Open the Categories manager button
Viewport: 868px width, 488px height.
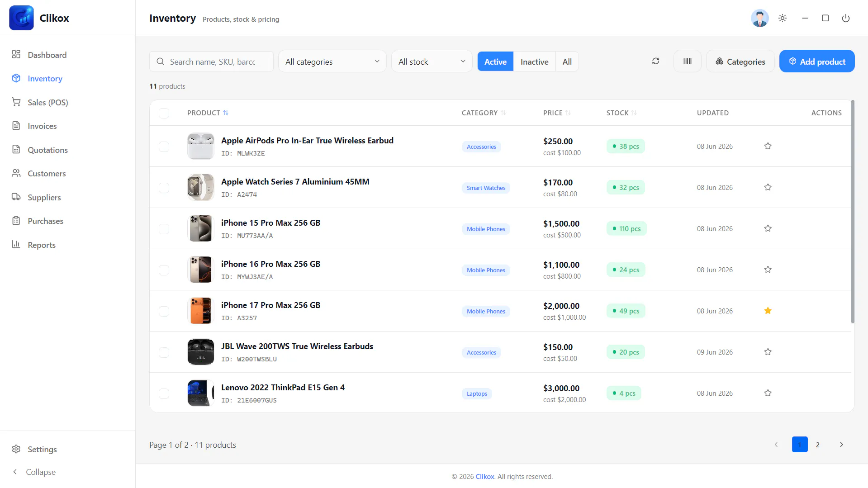(740, 61)
